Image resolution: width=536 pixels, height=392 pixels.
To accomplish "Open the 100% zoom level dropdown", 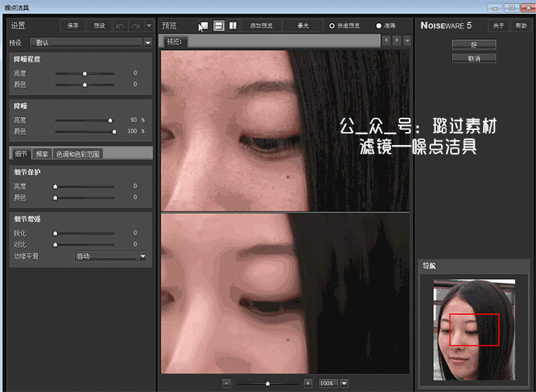I will (x=344, y=383).
